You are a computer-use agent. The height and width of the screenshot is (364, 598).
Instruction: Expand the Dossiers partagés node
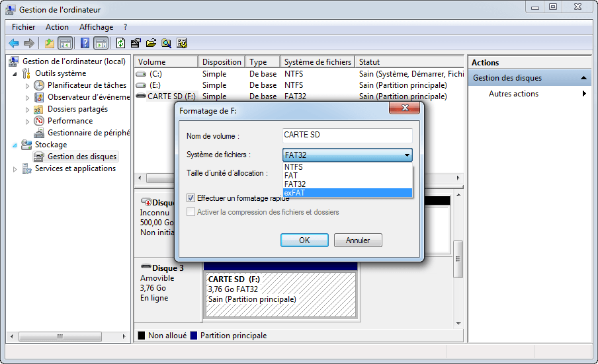click(27, 110)
